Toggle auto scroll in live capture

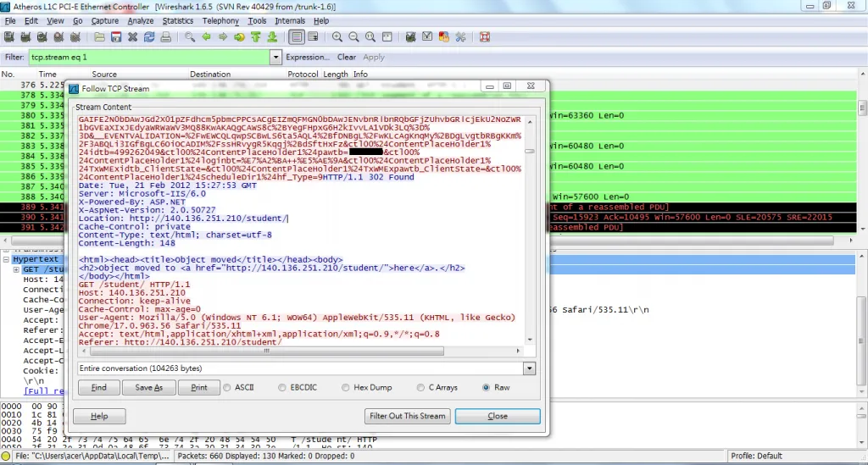313,37
